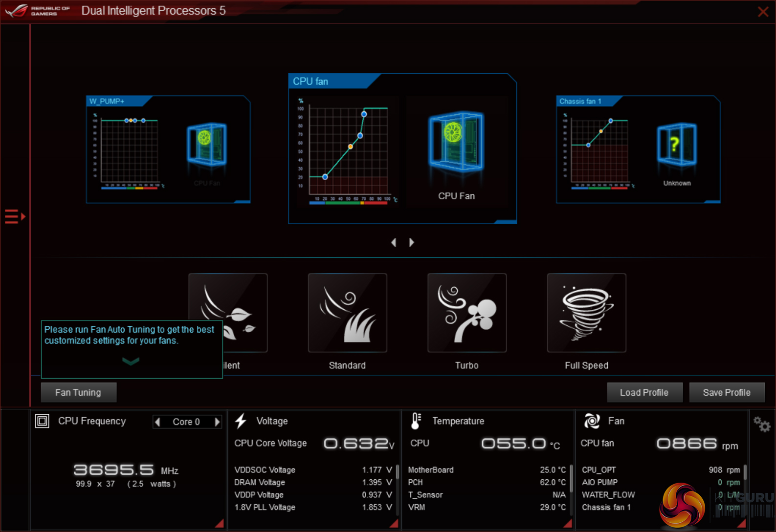Viewport: 776px width, 532px height.
Task: Expand the Temperature panel corner
Action: coord(568,523)
